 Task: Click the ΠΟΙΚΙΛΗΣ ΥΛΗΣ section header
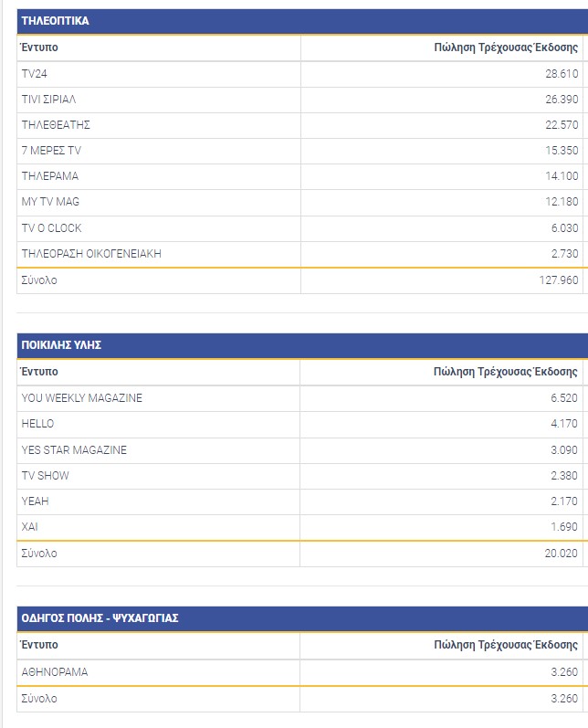point(61,344)
